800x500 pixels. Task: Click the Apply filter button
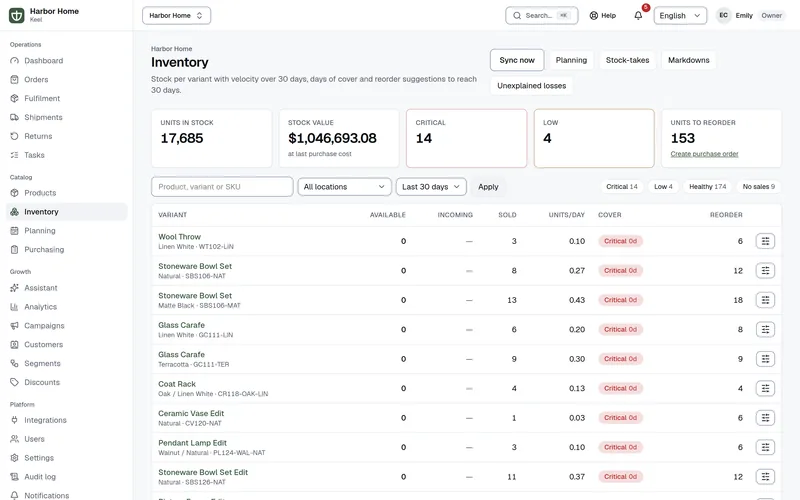488,187
